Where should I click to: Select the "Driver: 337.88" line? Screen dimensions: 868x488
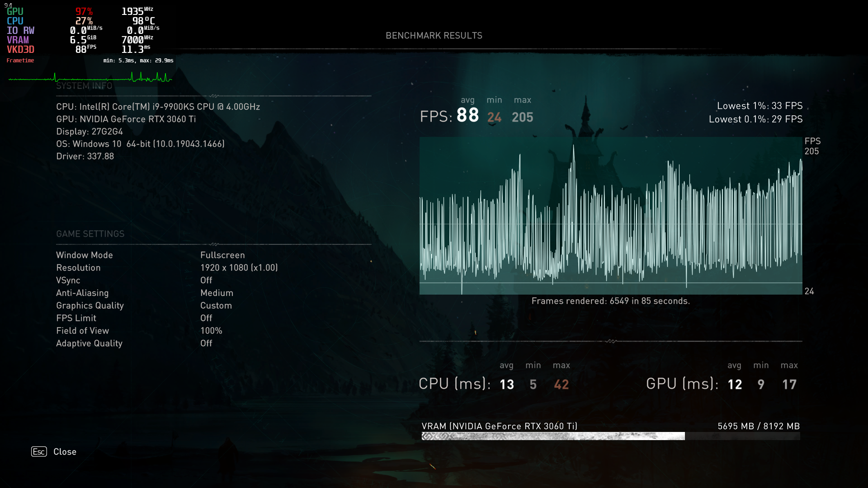[85, 156]
